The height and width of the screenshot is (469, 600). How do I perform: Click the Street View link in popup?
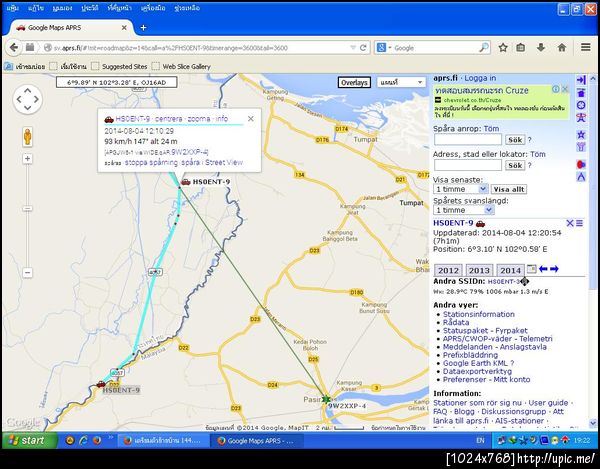(224, 162)
